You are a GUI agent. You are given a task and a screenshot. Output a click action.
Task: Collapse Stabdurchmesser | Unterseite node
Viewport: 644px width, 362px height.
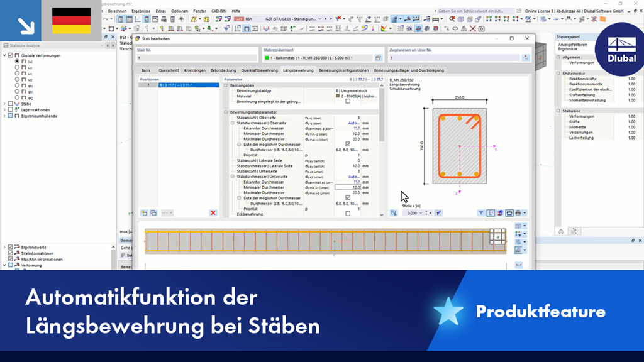click(233, 177)
